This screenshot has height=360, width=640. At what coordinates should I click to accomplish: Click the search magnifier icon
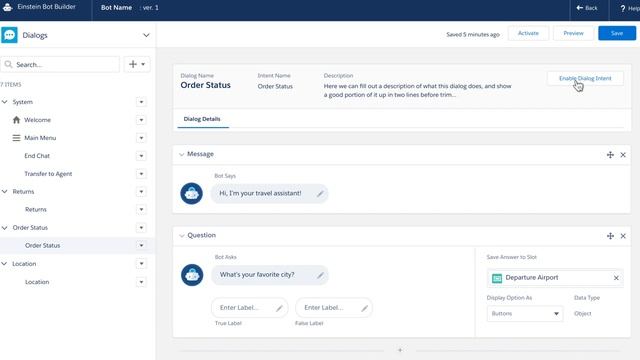click(x=8, y=64)
